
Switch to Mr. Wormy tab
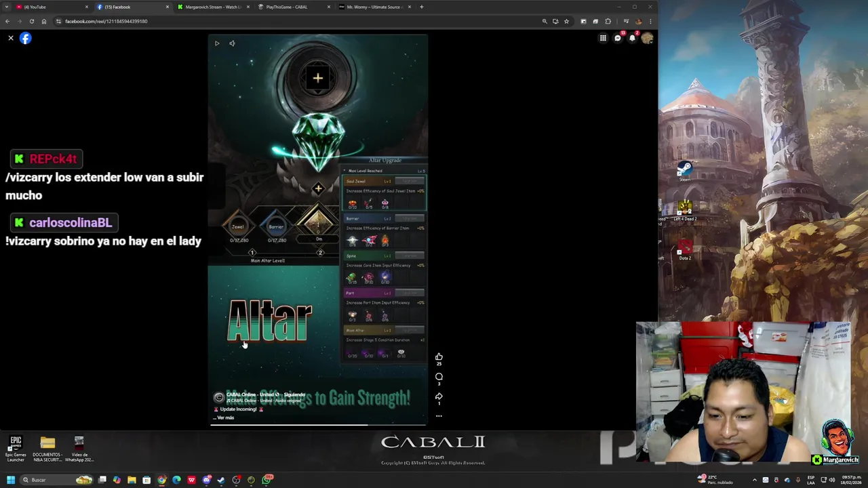point(374,7)
